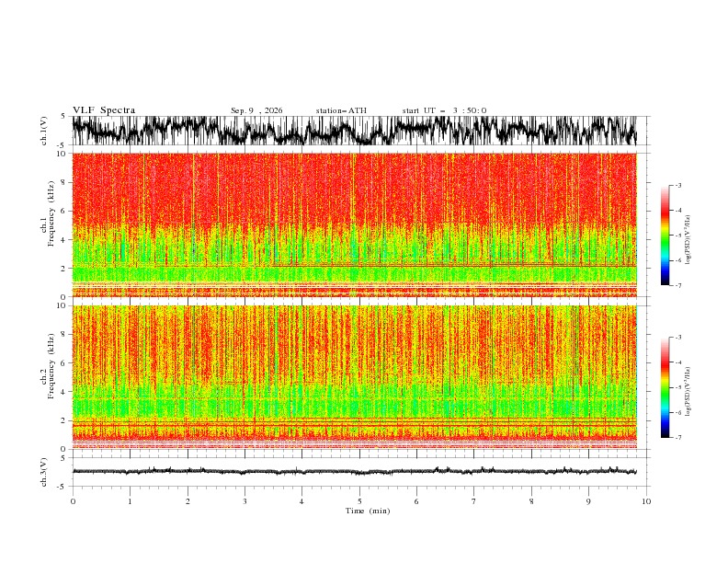Click the ch.1 spectrogram color scale bar

pyautogui.click(x=665, y=236)
